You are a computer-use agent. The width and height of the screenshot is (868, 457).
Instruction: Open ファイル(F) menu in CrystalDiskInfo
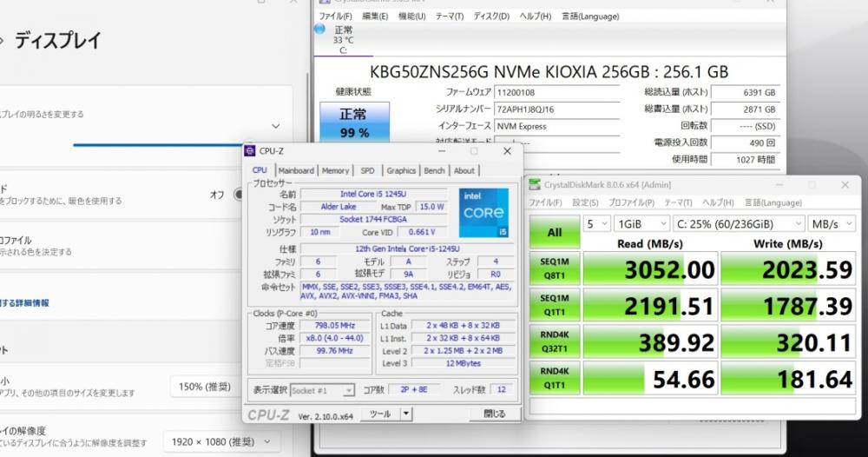(335, 16)
